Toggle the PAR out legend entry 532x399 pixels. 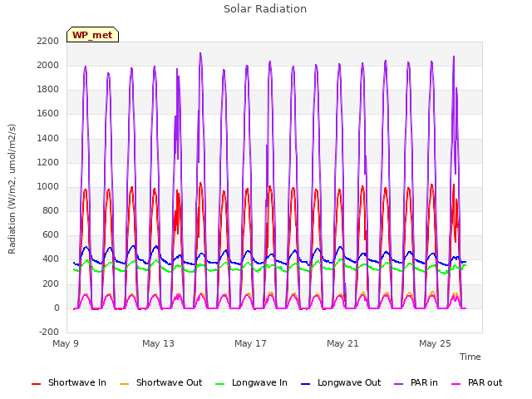[476, 383]
